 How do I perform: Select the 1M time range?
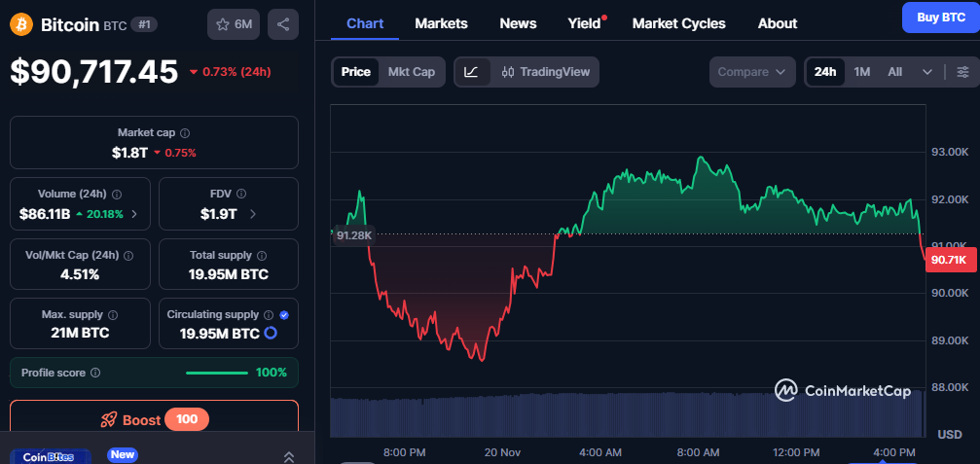[x=862, y=72]
